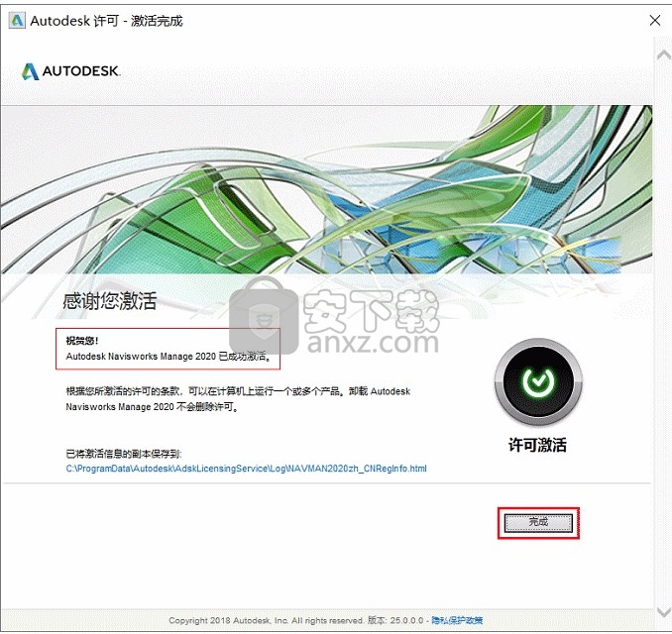This screenshot has width=672, height=634.
Task: Click the 已将激活信息的副本保存到 label
Action: click(x=124, y=454)
